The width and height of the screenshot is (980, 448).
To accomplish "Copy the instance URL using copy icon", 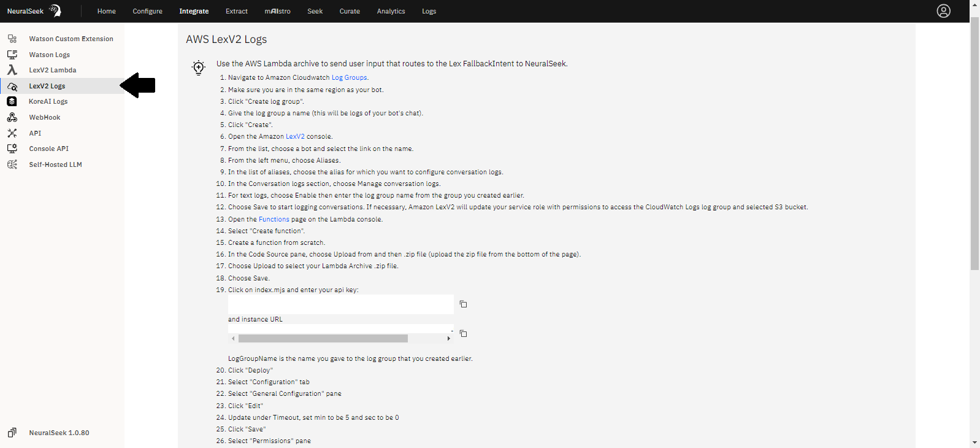I will pos(464,334).
